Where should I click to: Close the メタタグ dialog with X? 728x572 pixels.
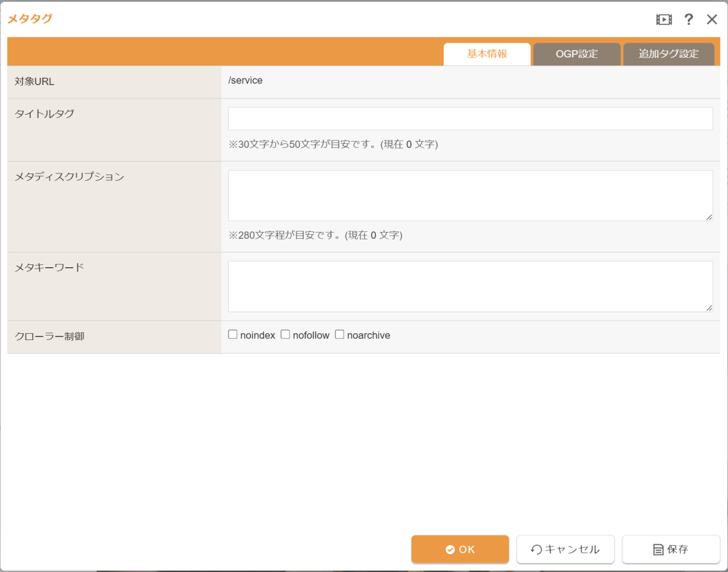712,20
